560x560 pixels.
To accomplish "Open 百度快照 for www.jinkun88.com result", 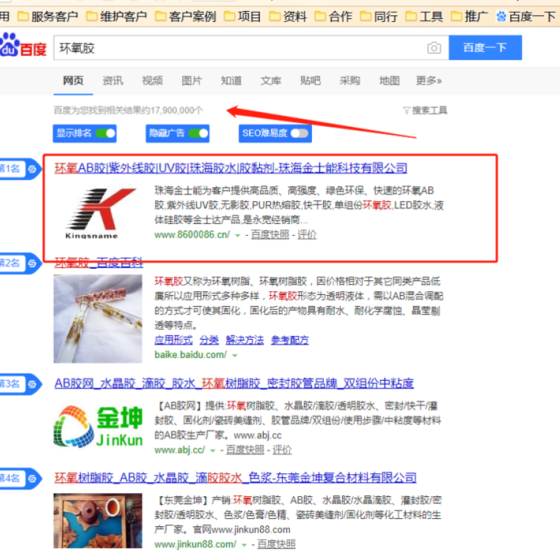I will (x=276, y=544).
